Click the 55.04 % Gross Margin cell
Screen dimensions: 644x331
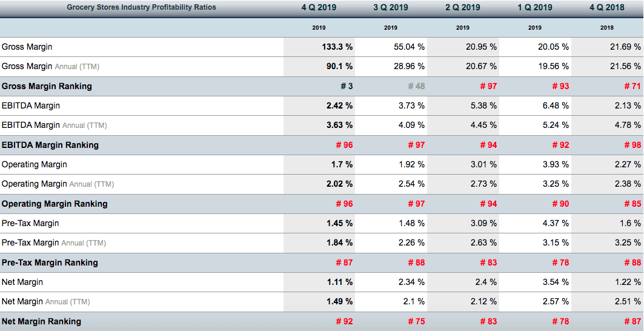tap(409, 47)
